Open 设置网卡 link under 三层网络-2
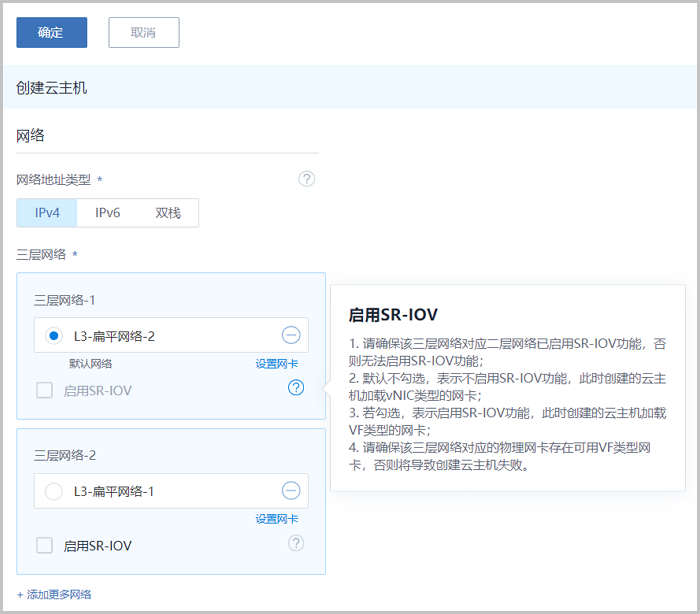Viewport: 700px width, 614px height. pos(276,519)
